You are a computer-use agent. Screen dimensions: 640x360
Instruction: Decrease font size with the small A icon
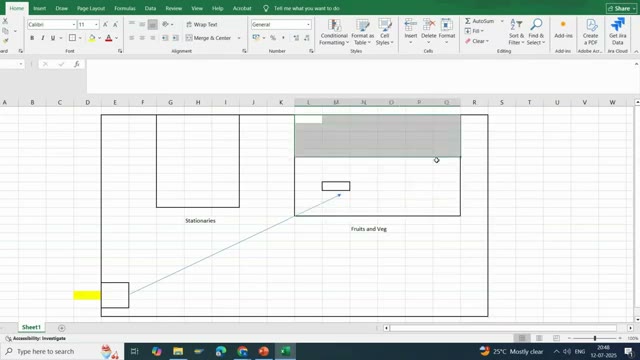116,24
